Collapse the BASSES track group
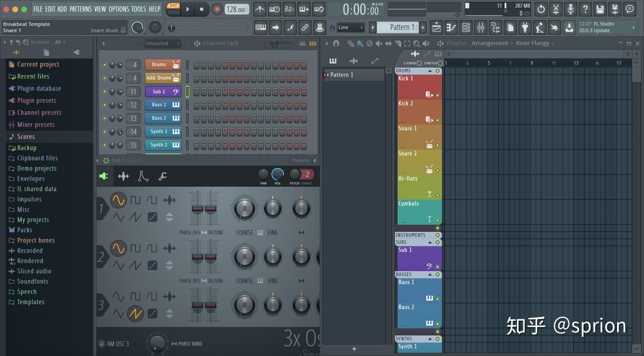 (430, 275)
